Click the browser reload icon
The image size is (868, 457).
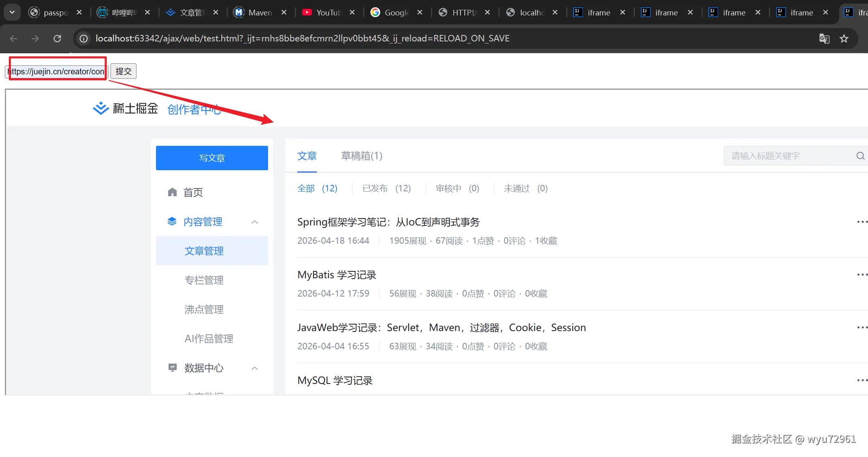[57, 39]
